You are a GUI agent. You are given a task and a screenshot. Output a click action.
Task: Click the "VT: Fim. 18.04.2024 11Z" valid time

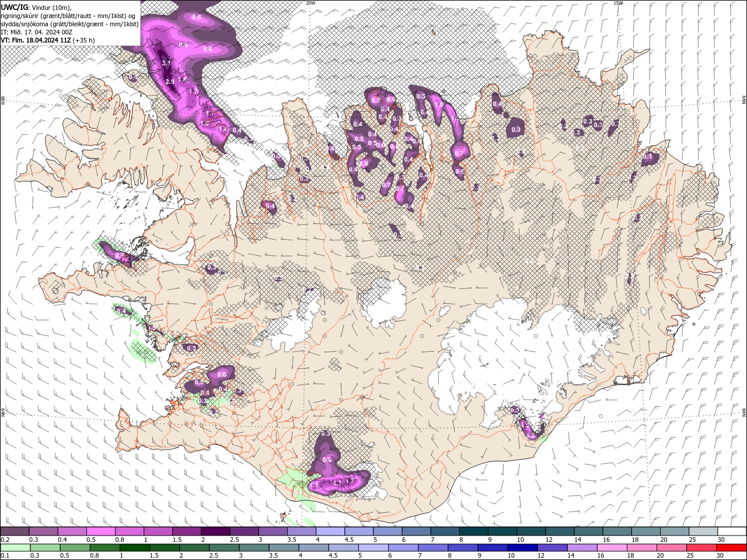click(x=47, y=40)
